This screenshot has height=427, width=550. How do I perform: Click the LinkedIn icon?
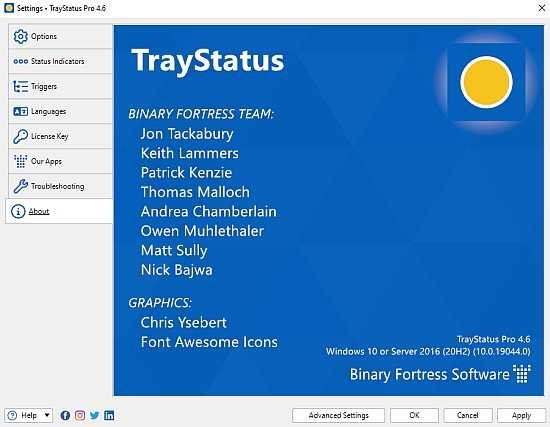coord(109,415)
